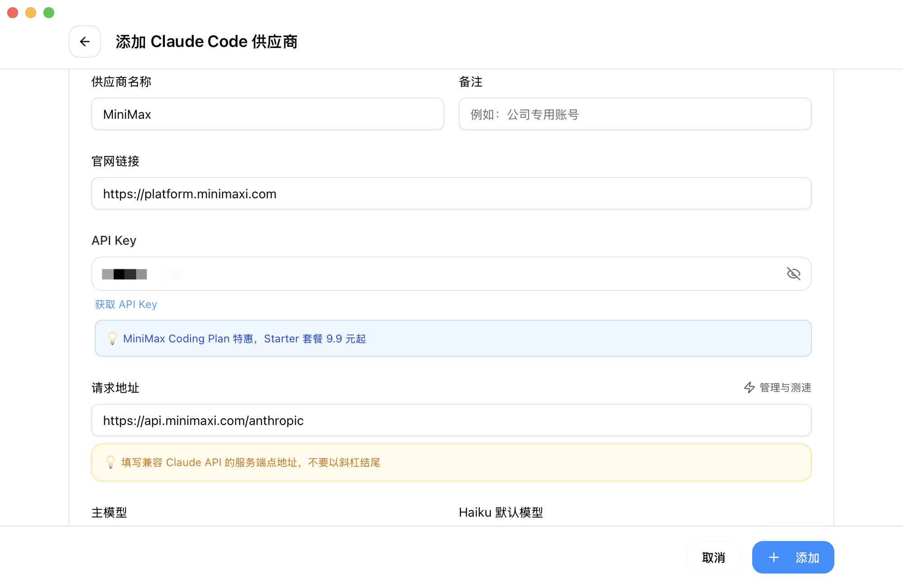Click the 请求地址 endpoint URL field
Image resolution: width=903 pixels, height=588 pixels.
click(451, 420)
